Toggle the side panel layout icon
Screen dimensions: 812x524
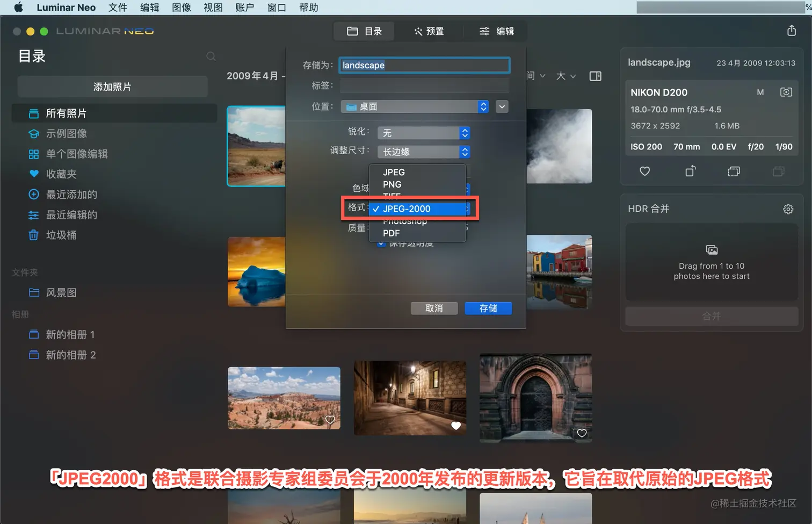[595, 76]
